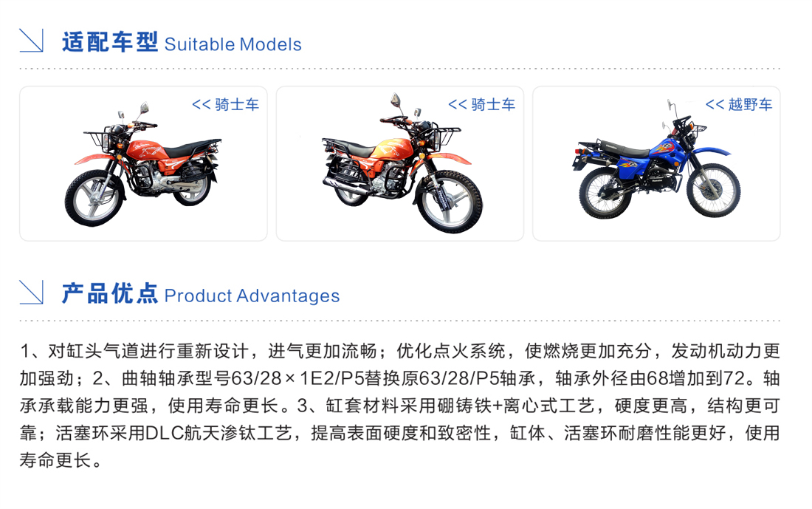This screenshot has height=509, width=812.
Task: Select the blue 越野车 motorcycle image
Action: (657, 160)
